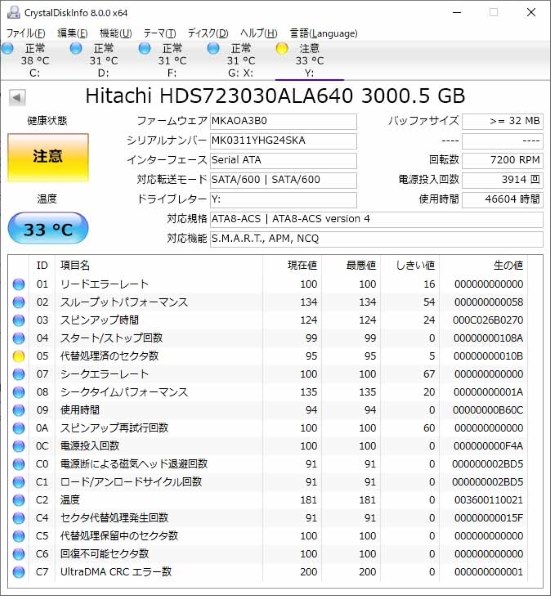This screenshot has width=551, height=596.
Task: Select the 温度 C2 attribute row
Action: 268,500
